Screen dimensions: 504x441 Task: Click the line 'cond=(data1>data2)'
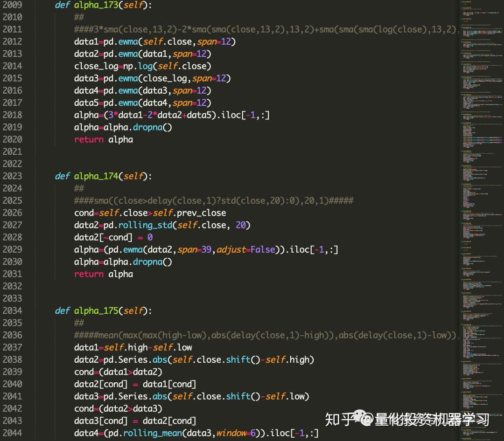(118, 372)
